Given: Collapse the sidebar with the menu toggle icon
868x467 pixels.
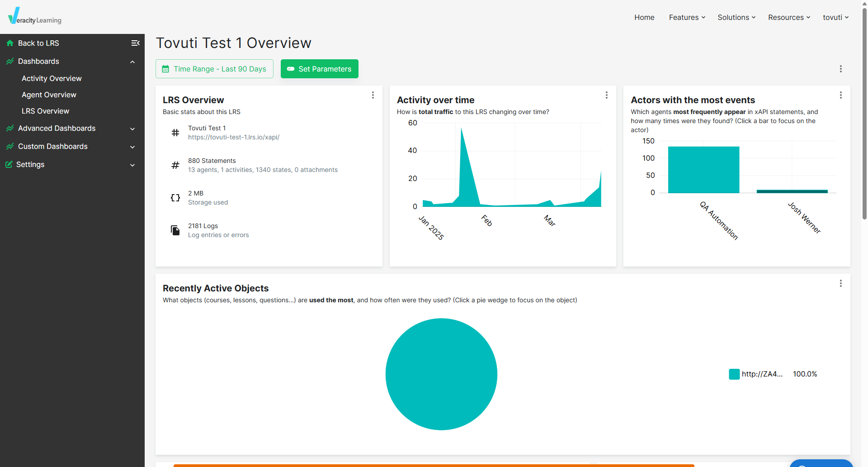Looking at the screenshot, I should point(135,43).
